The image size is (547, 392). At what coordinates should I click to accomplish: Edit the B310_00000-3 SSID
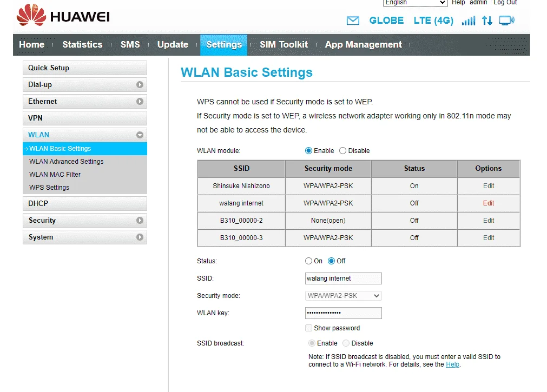[489, 237]
